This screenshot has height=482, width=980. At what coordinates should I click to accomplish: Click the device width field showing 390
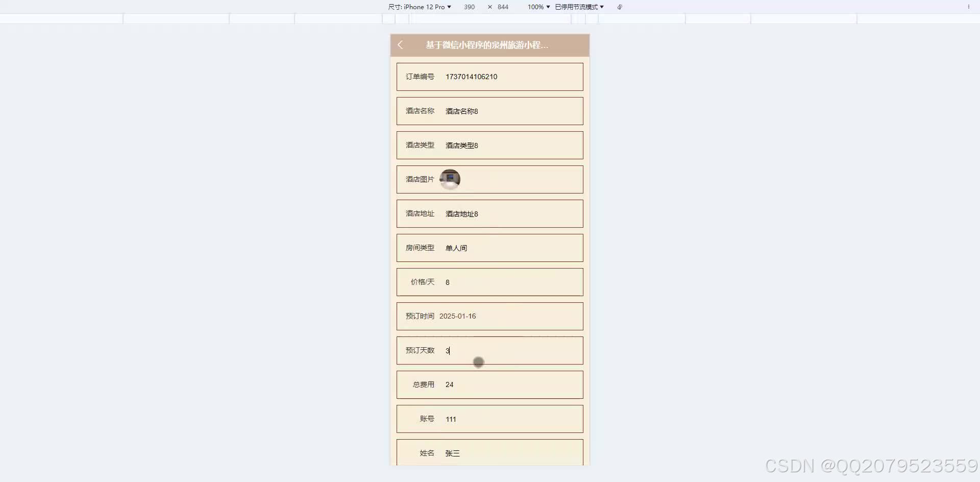[469, 7]
